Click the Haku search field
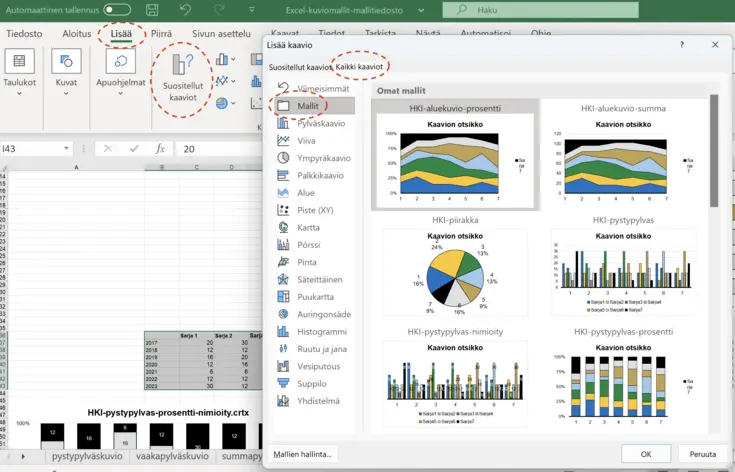Screen dimensions: 735x472 click(540, 10)
